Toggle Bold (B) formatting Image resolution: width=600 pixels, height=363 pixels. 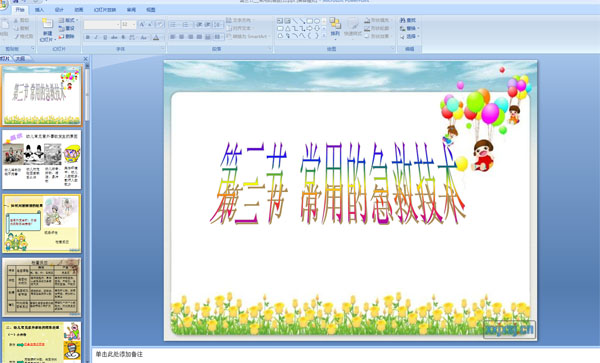pyautogui.click(x=88, y=37)
